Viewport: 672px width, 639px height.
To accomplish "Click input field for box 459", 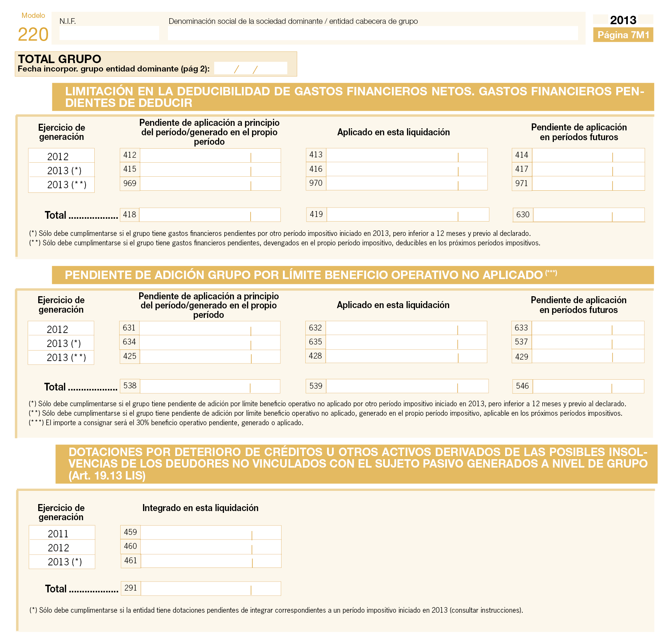I will point(211,532).
